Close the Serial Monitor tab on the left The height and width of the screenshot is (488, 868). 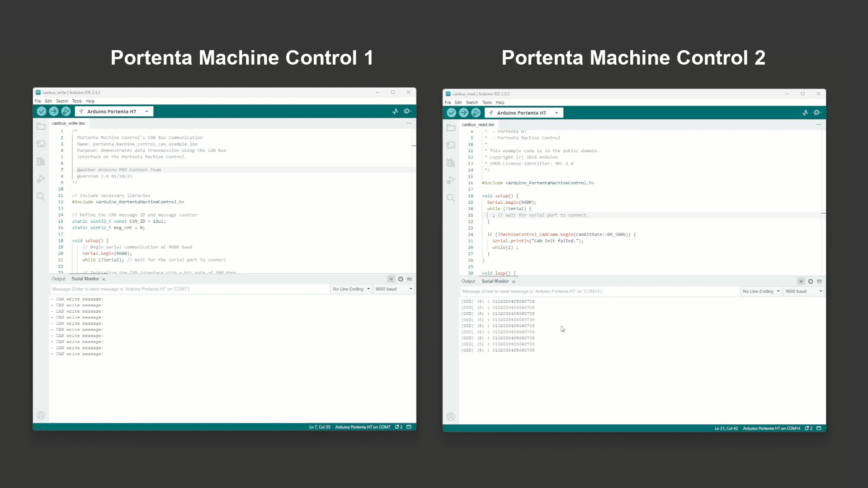(104, 279)
